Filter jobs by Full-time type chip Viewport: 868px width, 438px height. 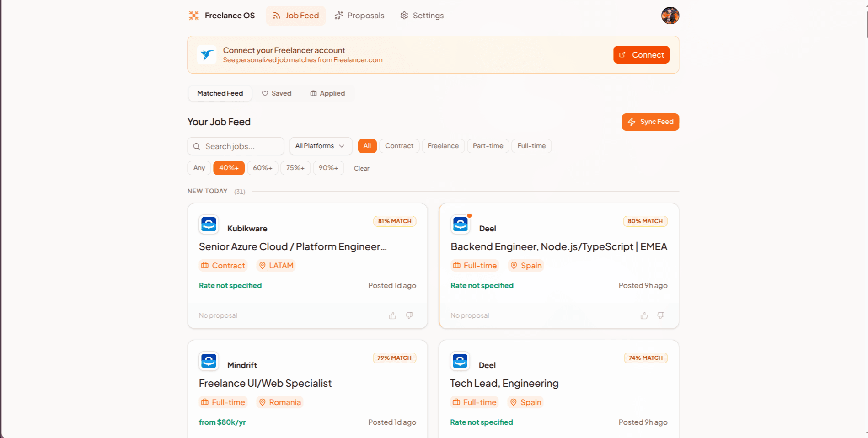click(531, 146)
